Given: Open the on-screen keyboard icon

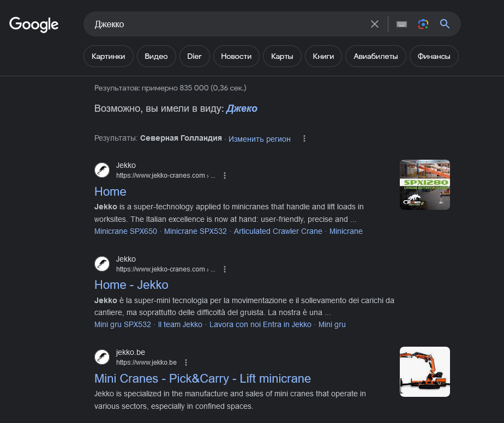Looking at the screenshot, I should click(x=401, y=24).
